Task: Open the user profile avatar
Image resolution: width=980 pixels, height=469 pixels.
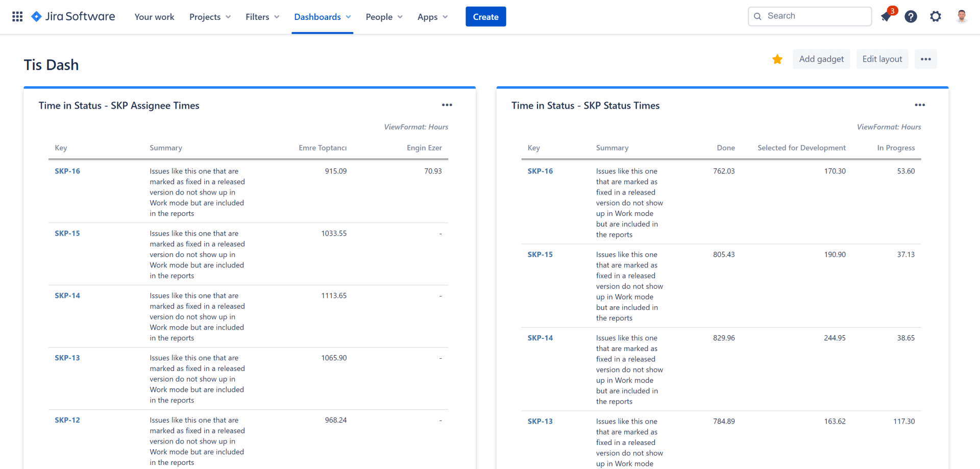Action: coord(962,17)
